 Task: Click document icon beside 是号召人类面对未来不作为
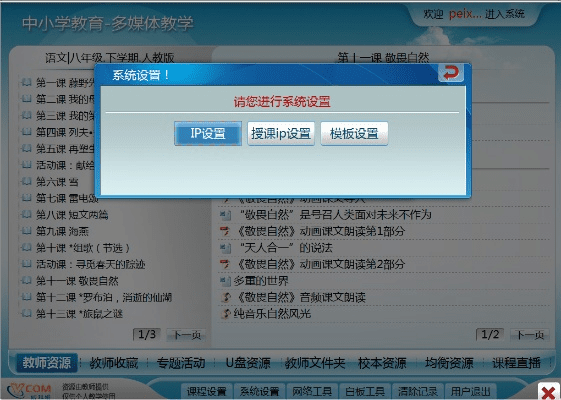click(x=225, y=215)
